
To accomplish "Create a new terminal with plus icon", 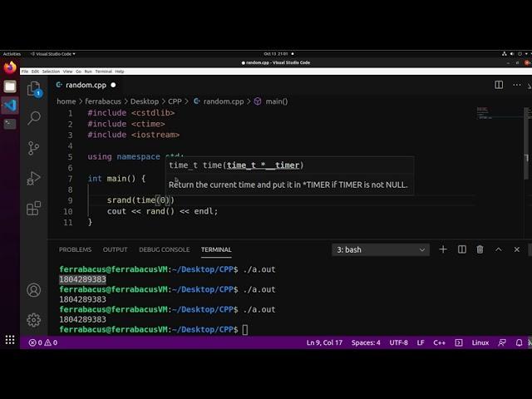I will pos(443,249).
